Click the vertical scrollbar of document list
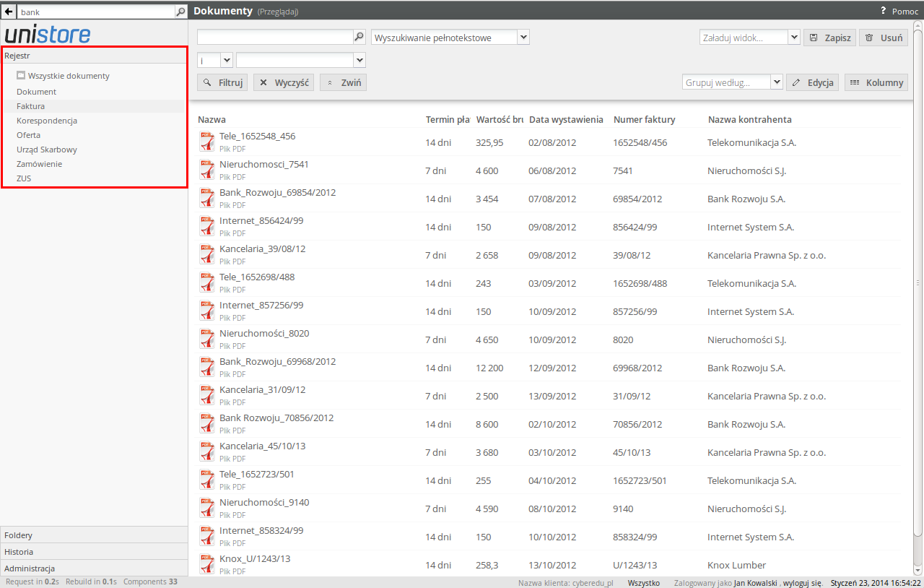The height and width of the screenshot is (588, 924). click(918, 282)
